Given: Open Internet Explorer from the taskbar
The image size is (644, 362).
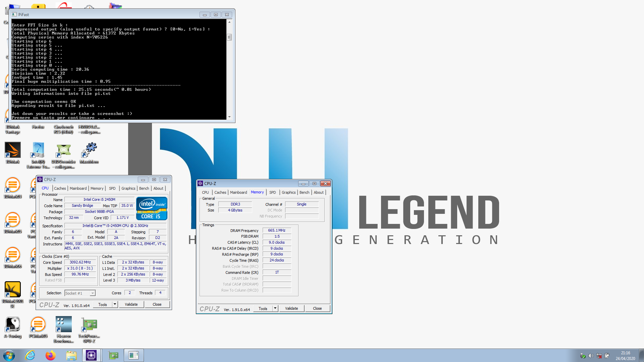Looking at the screenshot, I should pyautogui.click(x=30, y=355).
